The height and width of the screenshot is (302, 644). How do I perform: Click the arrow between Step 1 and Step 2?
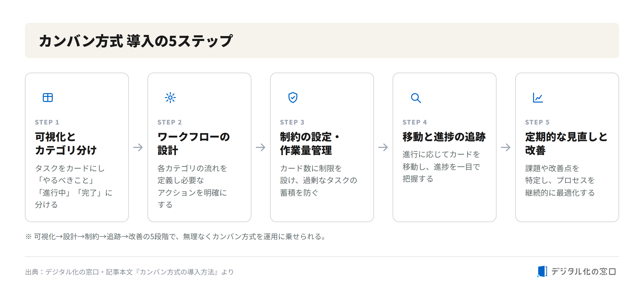click(x=138, y=147)
